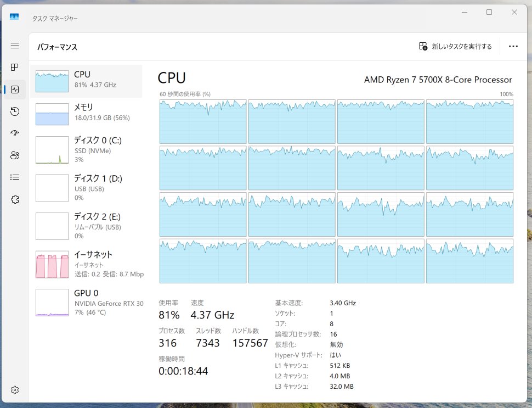Click the AMD Ryzen 7 5700X processor name

coord(438,80)
